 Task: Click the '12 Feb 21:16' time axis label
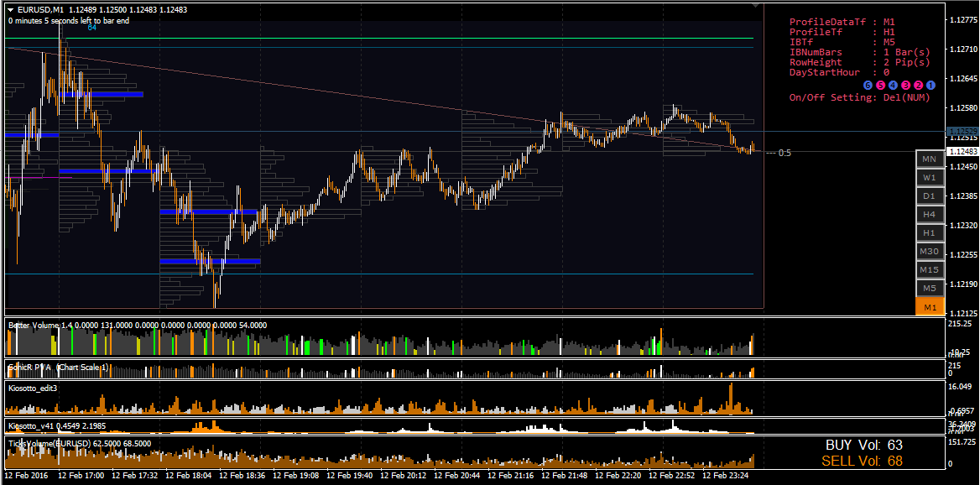[511, 475]
